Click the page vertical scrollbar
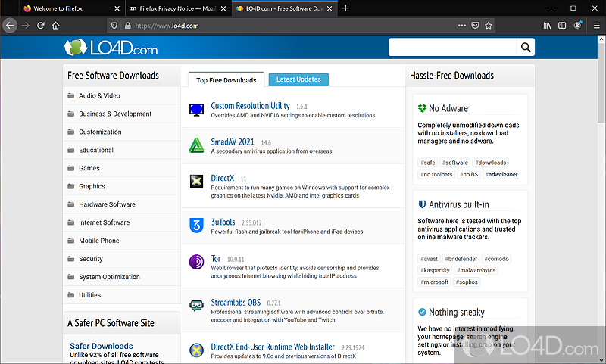This screenshot has width=606, height=364. 601,83
